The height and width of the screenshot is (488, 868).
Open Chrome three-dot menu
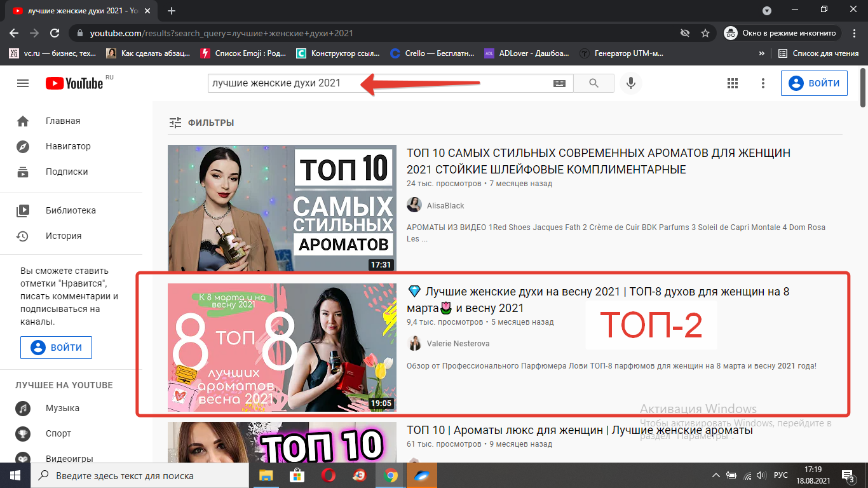pyautogui.click(x=855, y=33)
